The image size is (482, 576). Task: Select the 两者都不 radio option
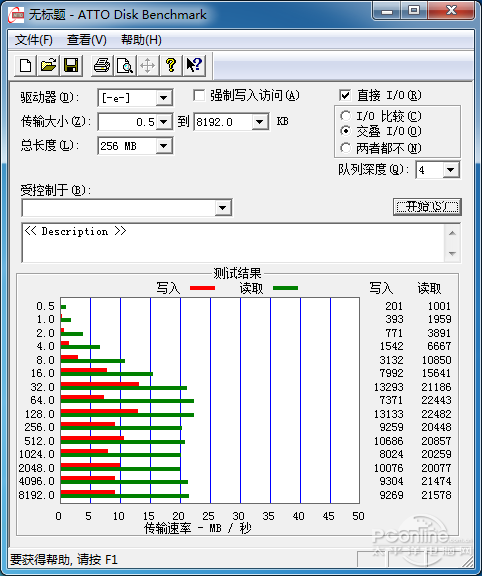point(345,148)
